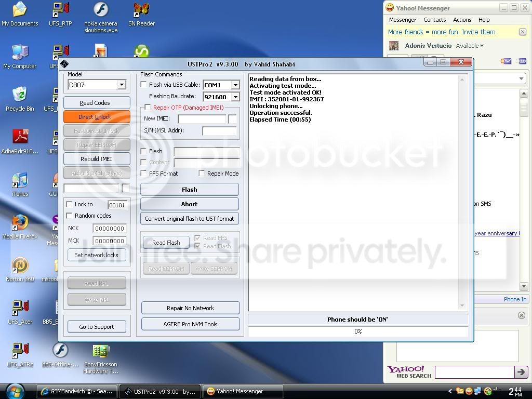This screenshot has width=532, height=399.
Task: Open UFS_RTP desktop shortcut
Action: 60,14
